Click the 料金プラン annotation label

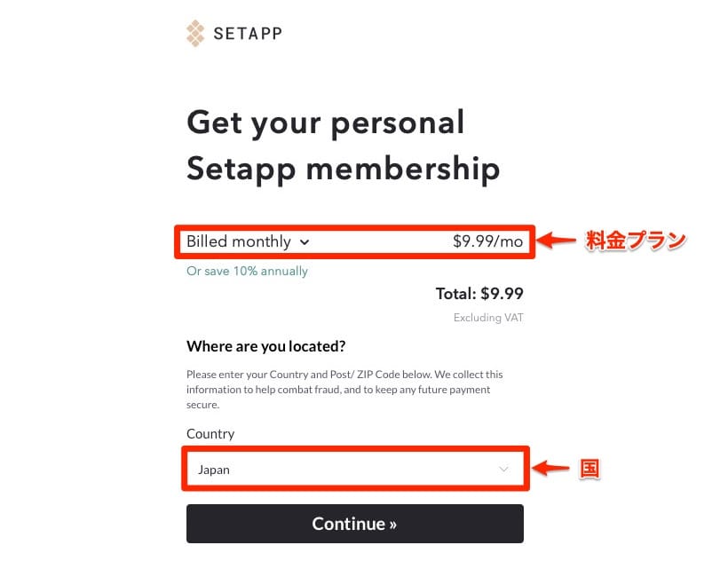coord(637,241)
